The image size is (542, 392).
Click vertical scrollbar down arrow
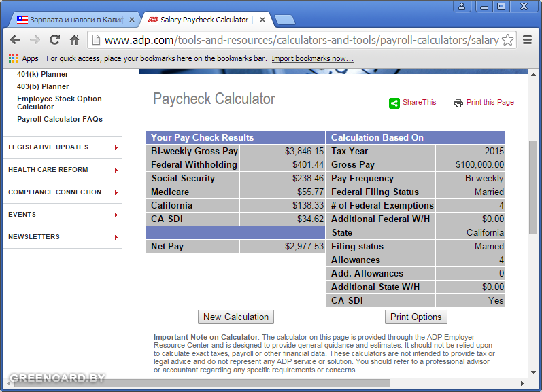533,372
